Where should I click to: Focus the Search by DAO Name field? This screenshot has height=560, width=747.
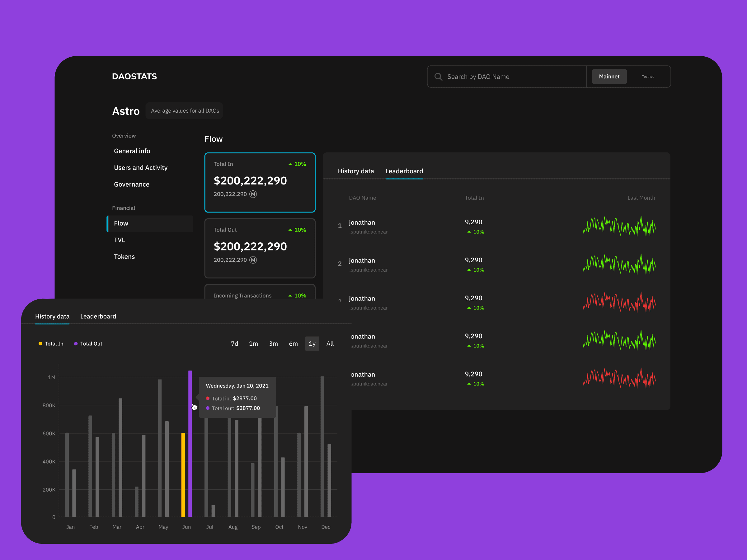point(506,77)
